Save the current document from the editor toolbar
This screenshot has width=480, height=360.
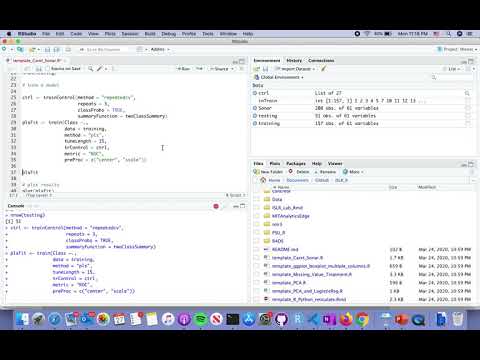tap(39, 69)
